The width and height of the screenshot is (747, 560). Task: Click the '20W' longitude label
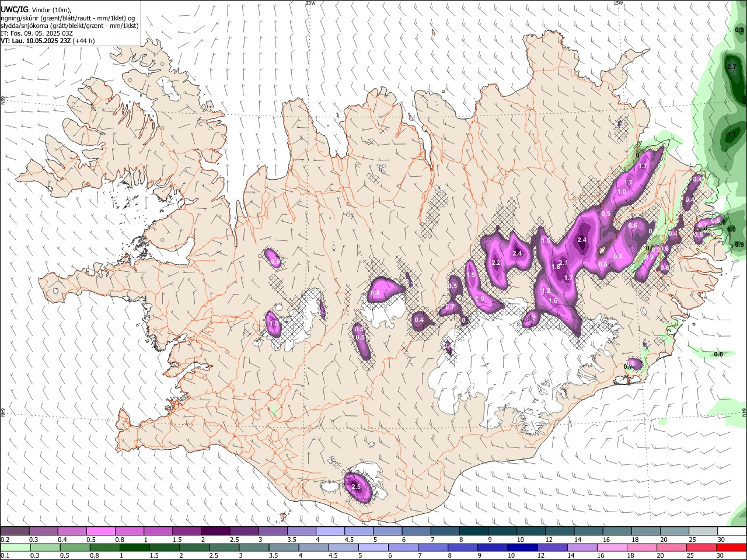(x=310, y=3)
